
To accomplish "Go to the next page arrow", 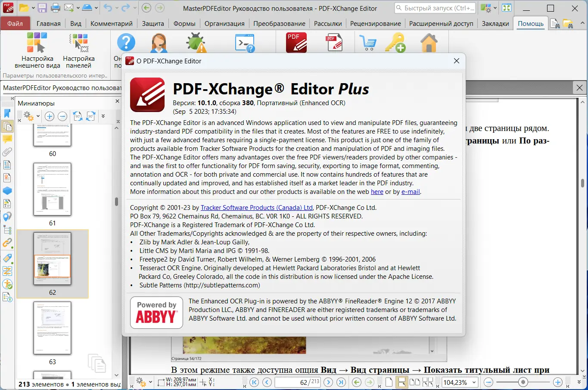I will (x=328, y=382).
